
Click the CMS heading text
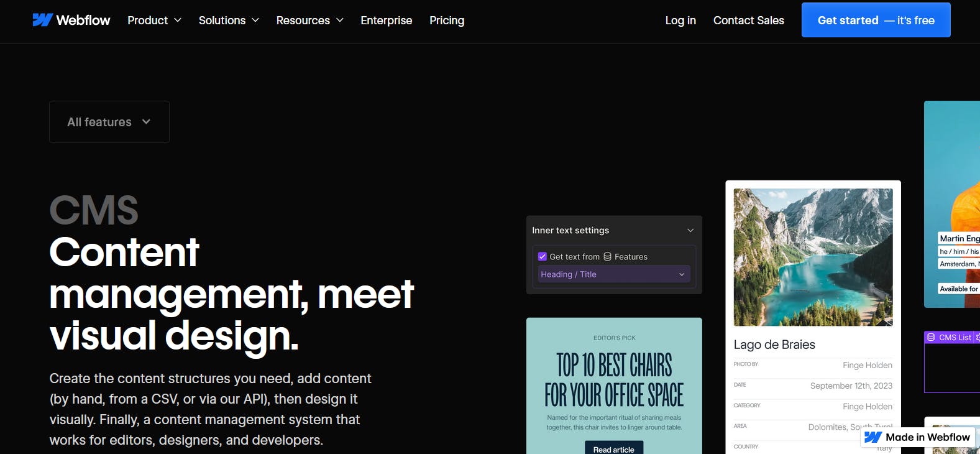(94, 210)
